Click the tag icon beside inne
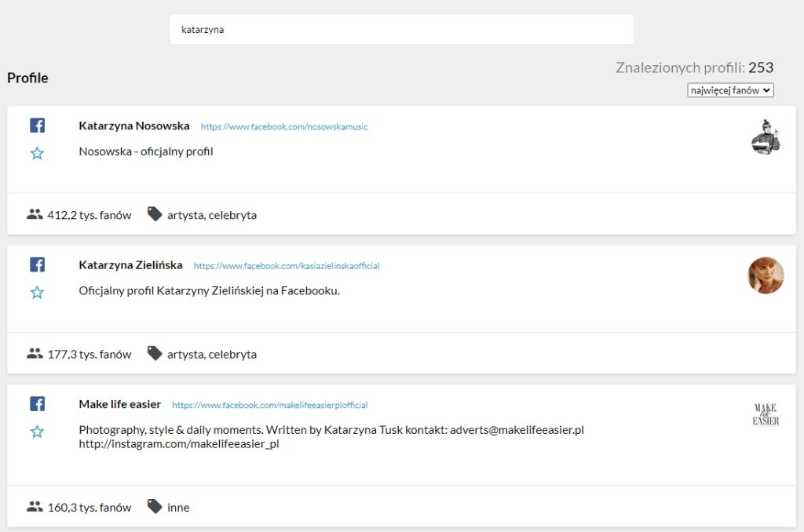Image resolution: width=804 pixels, height=532 pixels. tap(155, 506)
